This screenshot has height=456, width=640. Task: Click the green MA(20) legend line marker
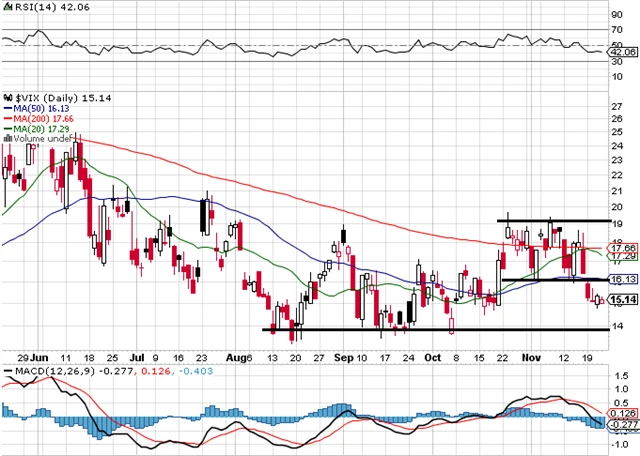click(x=7, y=129)
